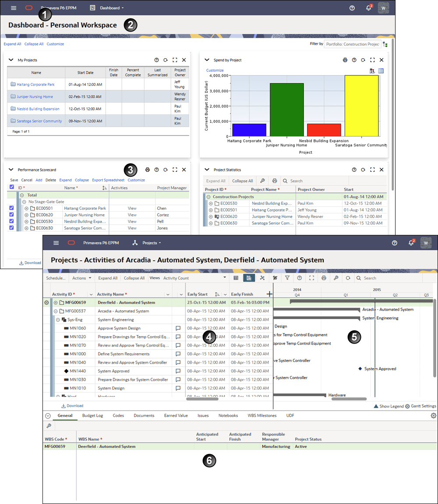Click the green Juniper Nursing Home bar
The image size is (438, 504).
point(286,110)
